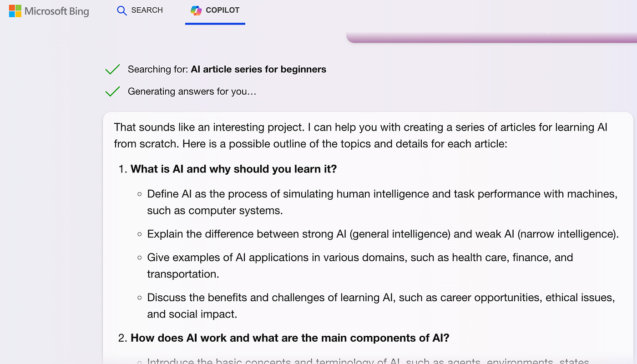This screenshot has width=637, height=364.
Task: Click the "That sounds like an interesting project" paragraph
Action: pos(361,136)
